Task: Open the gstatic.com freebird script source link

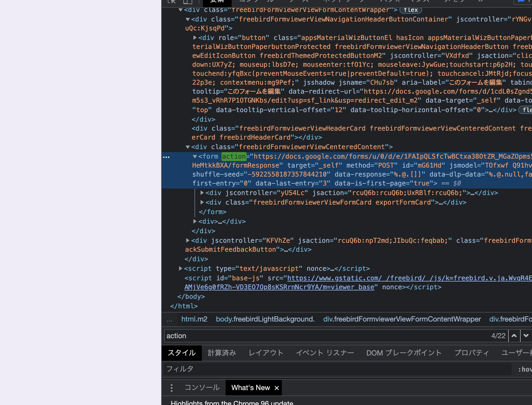Action: 409,282
